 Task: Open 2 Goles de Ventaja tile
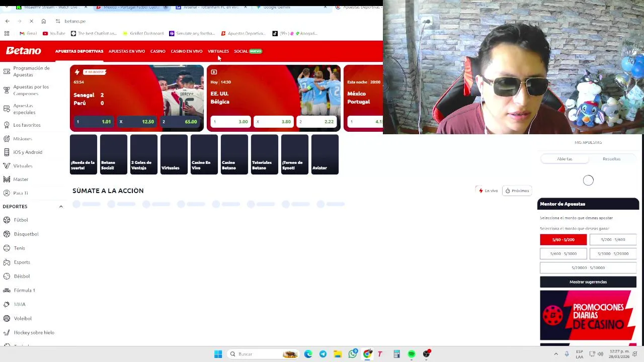coord(144,154)
